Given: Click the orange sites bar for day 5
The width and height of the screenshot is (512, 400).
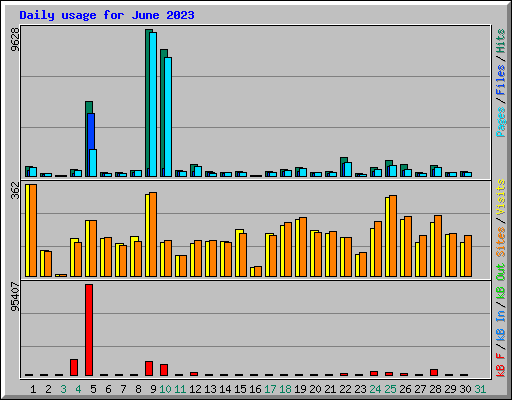Looking at the screenshot, I should [93, 248].
